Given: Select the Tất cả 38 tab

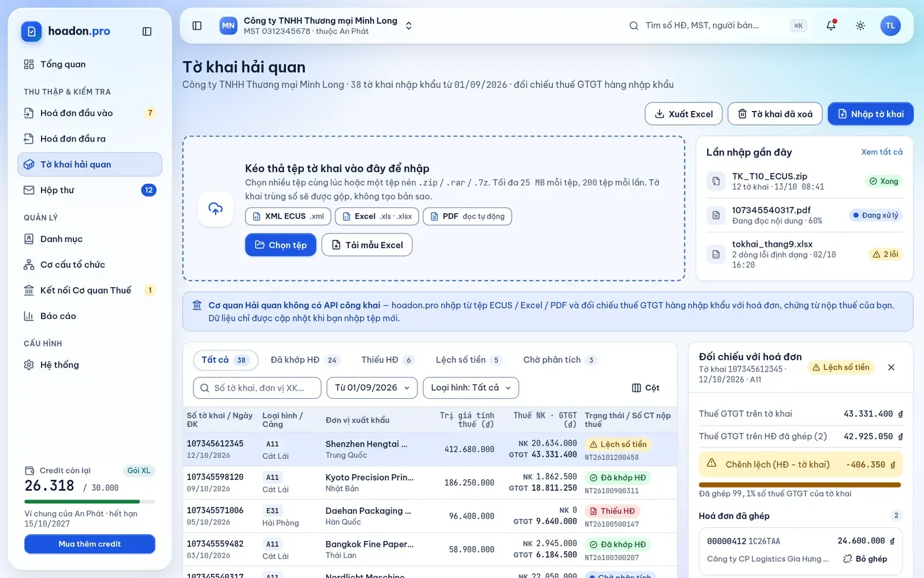Looking at the screenshot, I should 225,360.
